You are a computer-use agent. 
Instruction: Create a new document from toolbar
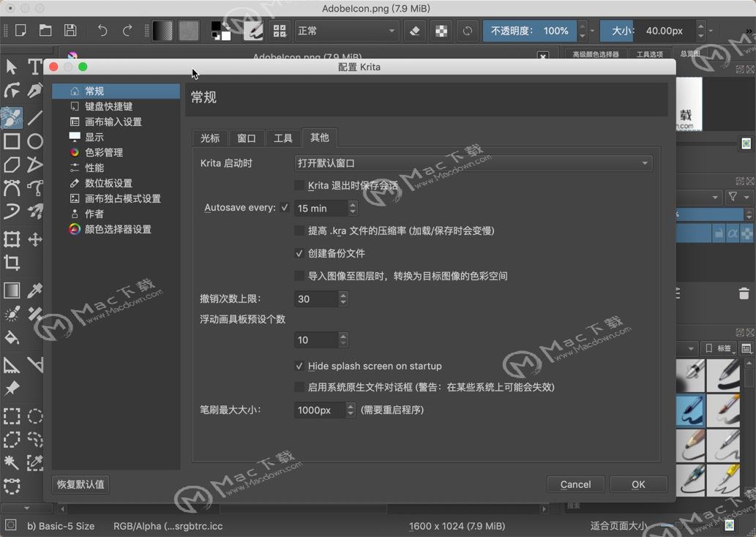click(20, 31)
